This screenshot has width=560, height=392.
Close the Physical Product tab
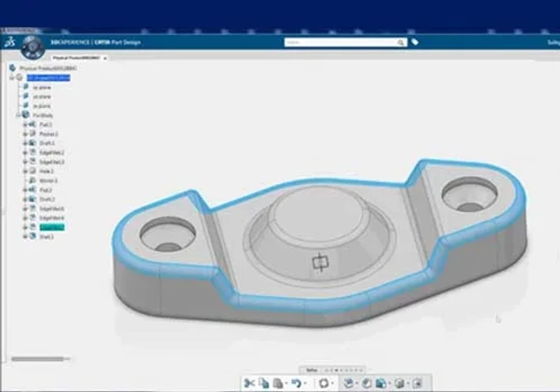(105, 58)
